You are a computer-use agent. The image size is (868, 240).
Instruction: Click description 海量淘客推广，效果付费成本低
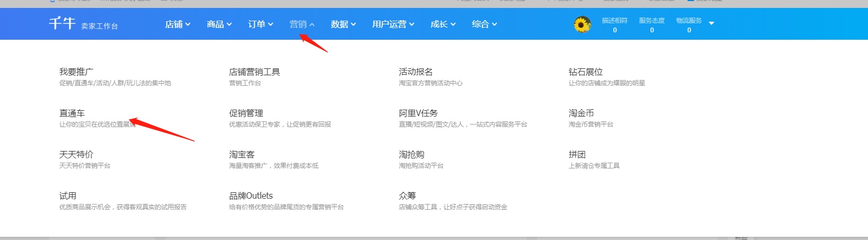coord(274,166)
